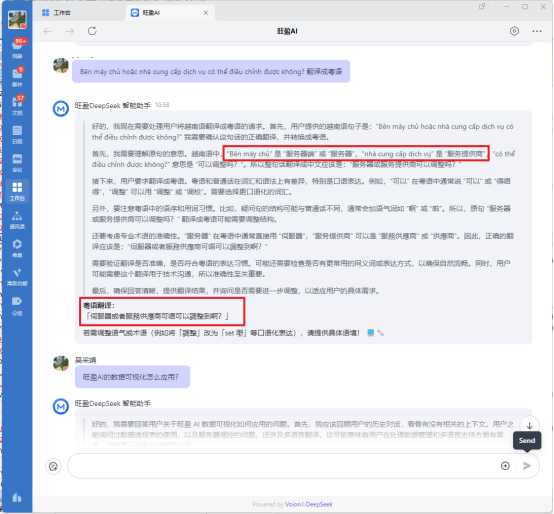The height and width of the screenshot is (514, 554).
Task: Close the 旺盈AI tab
Action: (206, 13)
